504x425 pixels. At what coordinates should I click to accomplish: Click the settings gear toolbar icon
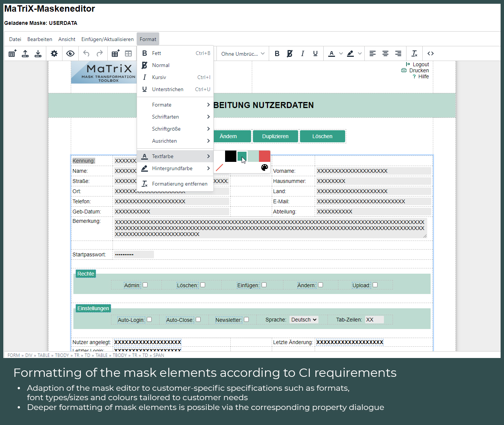point(54,53)
